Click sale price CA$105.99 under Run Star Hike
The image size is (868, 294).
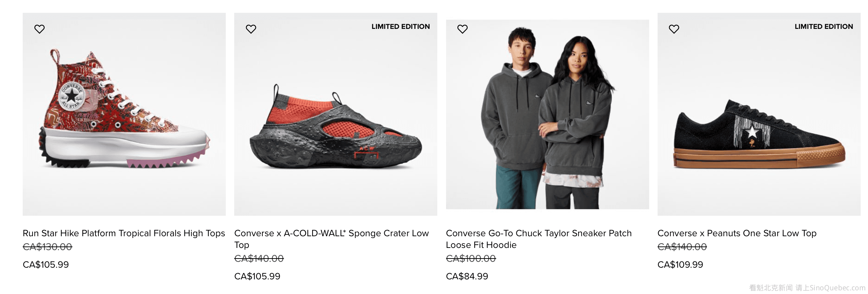click(x=46, y=264)
